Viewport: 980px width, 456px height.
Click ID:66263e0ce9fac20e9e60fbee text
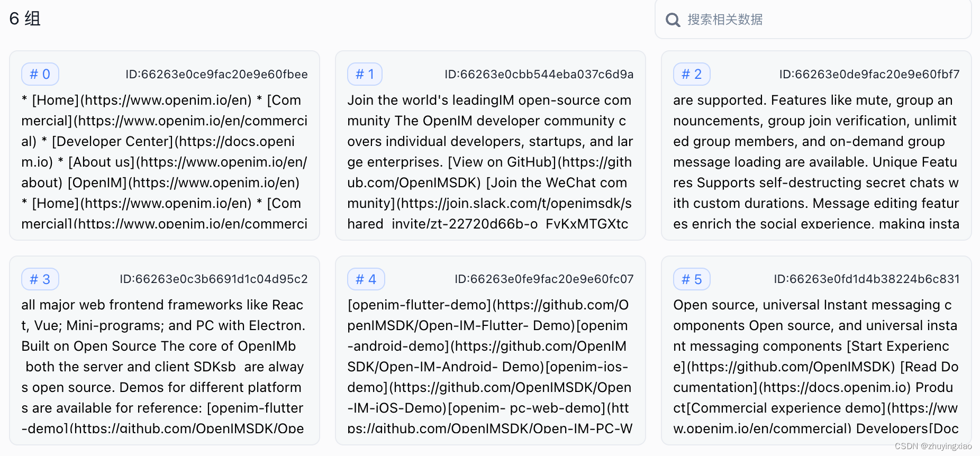tap(216, 75)
